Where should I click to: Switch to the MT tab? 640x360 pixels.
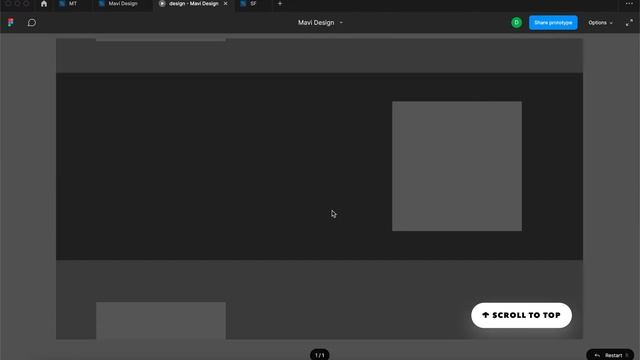pos(68,4)
